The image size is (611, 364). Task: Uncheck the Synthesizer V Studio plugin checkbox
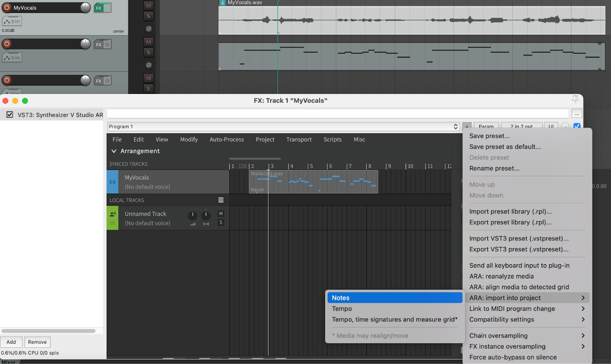[10, 115]
